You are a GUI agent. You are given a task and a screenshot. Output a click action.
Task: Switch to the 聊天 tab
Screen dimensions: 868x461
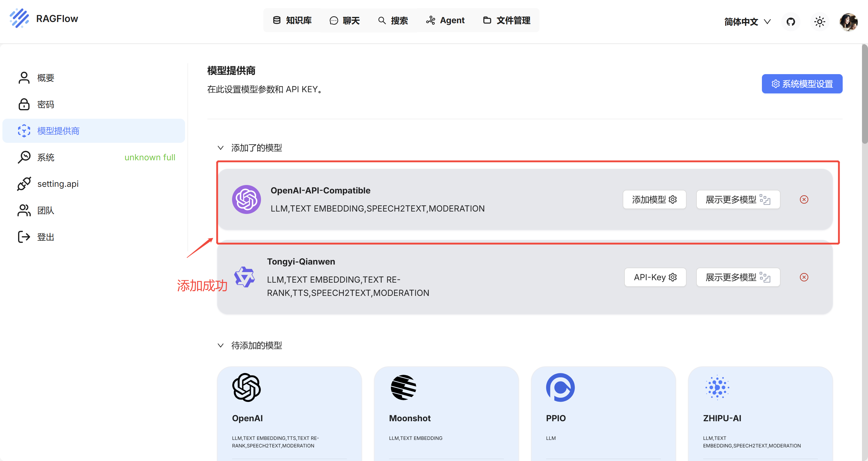pos(345,20)
